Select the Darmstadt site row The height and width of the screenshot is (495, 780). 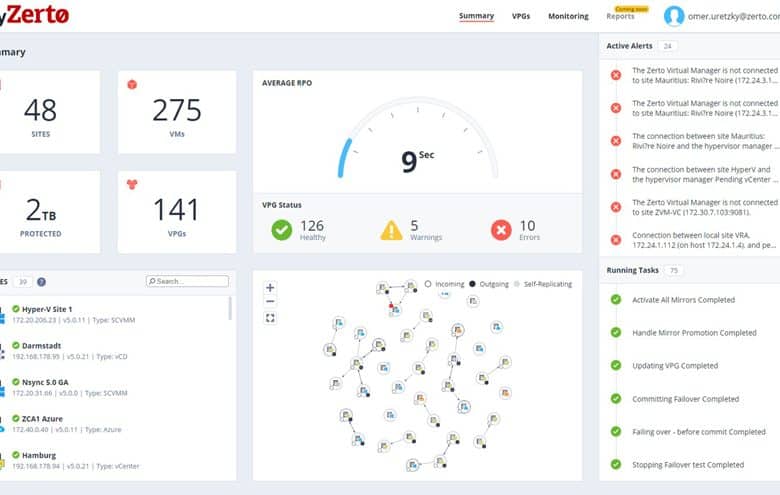point(114,351)
